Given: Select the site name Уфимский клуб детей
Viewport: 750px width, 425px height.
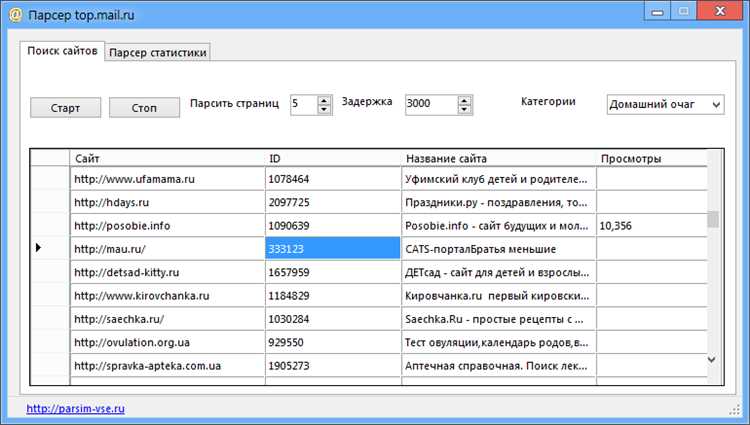Looking at the screenshot, I should coord(499,179).
